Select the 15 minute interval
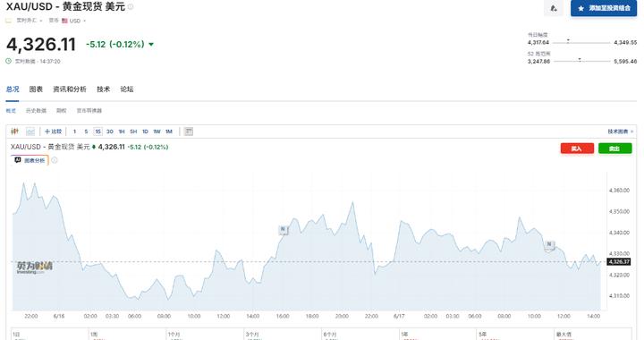Image resolution: width=644 pixels, height=340 pixels. pyautogui.click(x=97, y=132)
